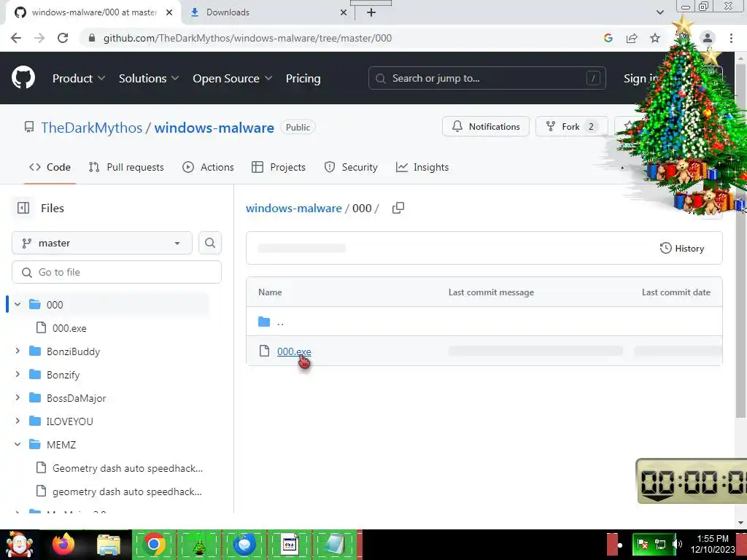Click the share page icon in address bar
The image size is (747, 560).
632,38
